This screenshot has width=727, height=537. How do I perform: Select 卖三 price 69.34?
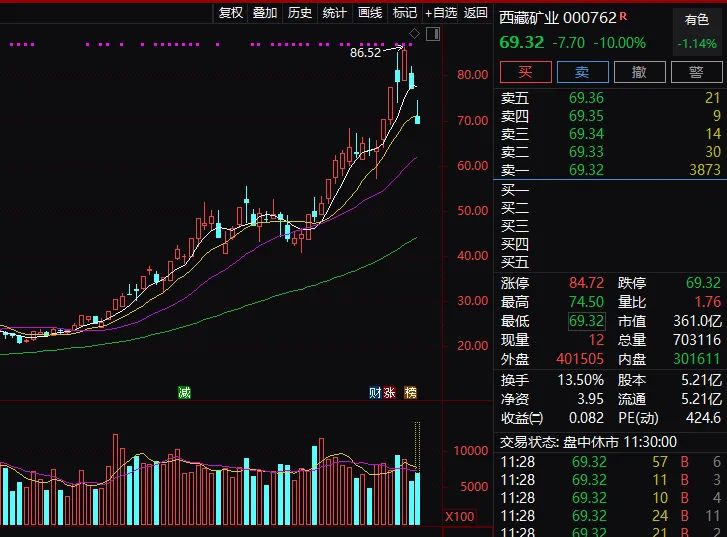[586, 134]
